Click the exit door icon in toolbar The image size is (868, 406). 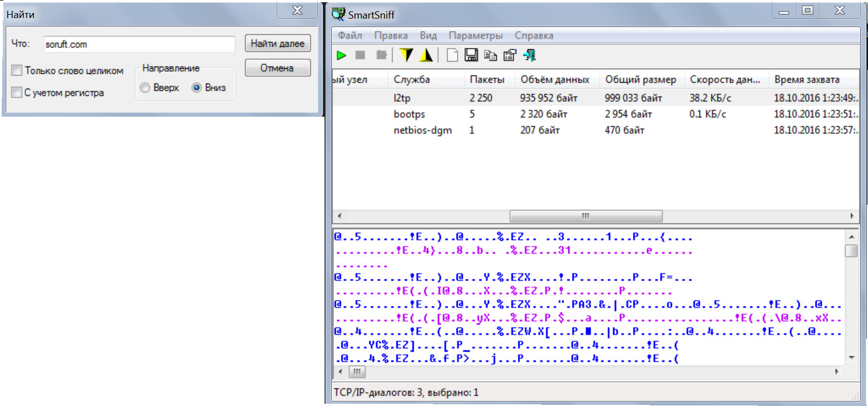point(529,55)
